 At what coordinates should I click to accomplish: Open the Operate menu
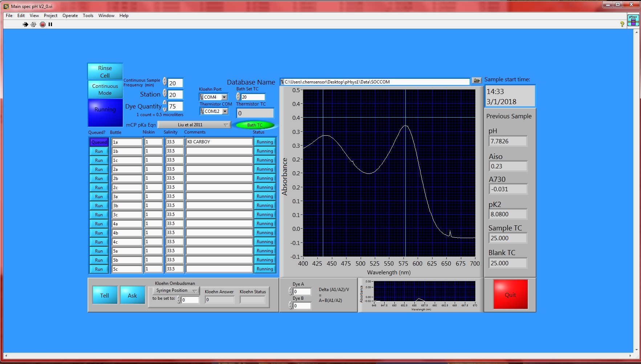(x=70, y=16)
